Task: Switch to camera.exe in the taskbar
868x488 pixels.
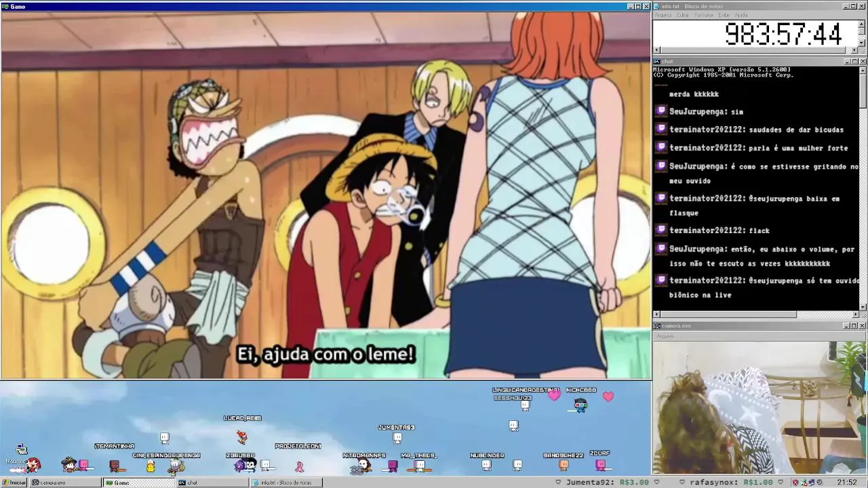Action: pyautogui.click(x=66, y=483)
